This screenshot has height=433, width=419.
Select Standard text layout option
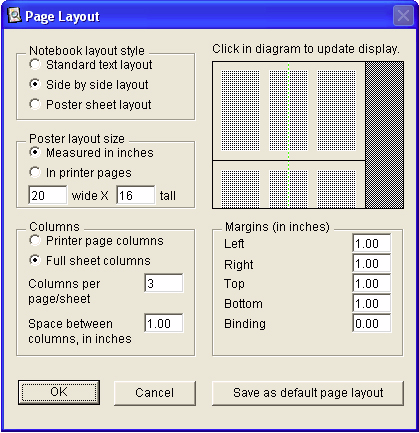[90, 65]
